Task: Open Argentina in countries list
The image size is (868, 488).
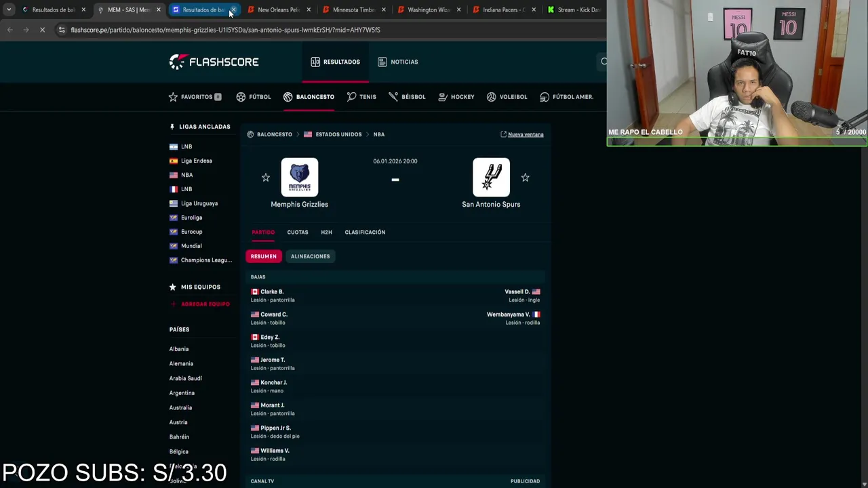Action: pyautogui.click(x=182, y=393)
